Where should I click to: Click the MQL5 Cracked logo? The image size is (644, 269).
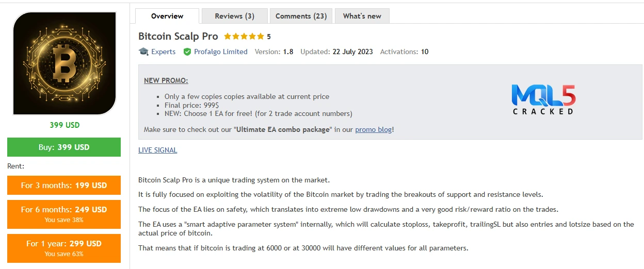pos(543,99)
